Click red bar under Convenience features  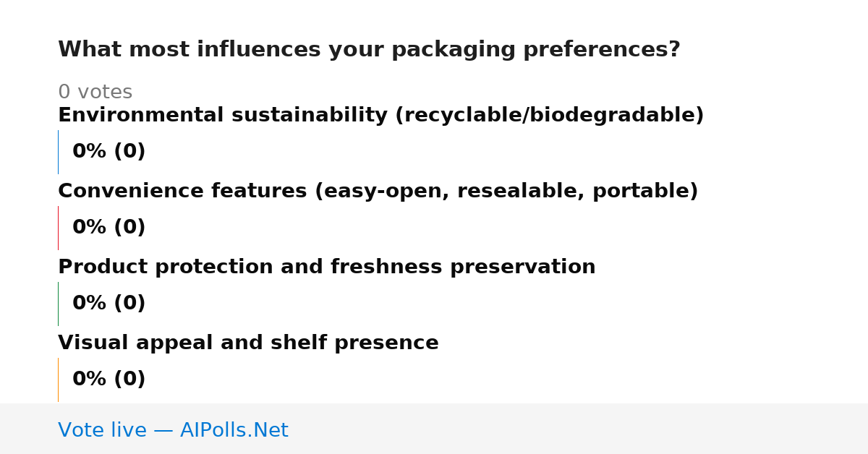click(x=58, y=228)
